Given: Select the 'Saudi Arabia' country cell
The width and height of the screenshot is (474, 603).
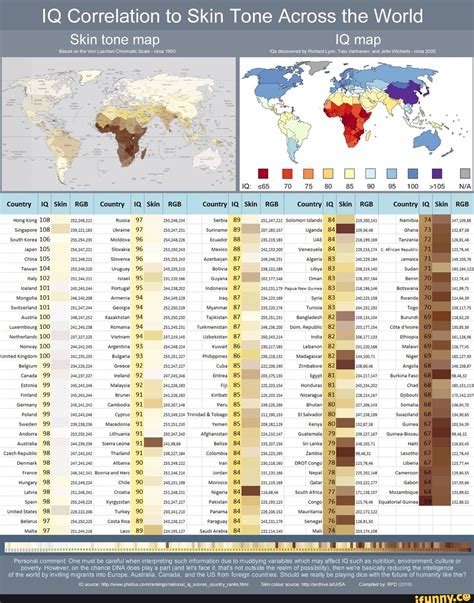Looking at the screenshot, I should click(214, 531).
